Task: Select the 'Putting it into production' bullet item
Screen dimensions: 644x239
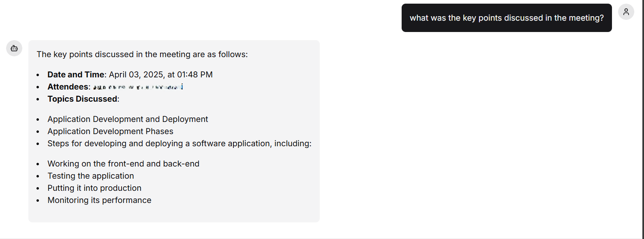Action: [x=94, y=188]
